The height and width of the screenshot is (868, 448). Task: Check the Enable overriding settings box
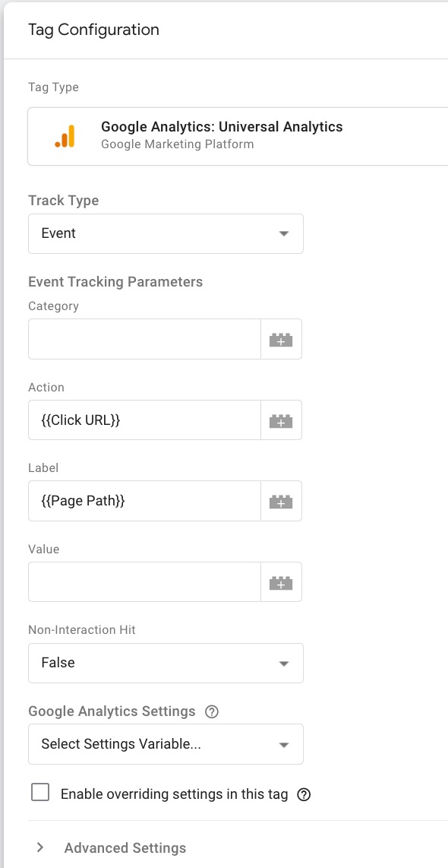39,793
